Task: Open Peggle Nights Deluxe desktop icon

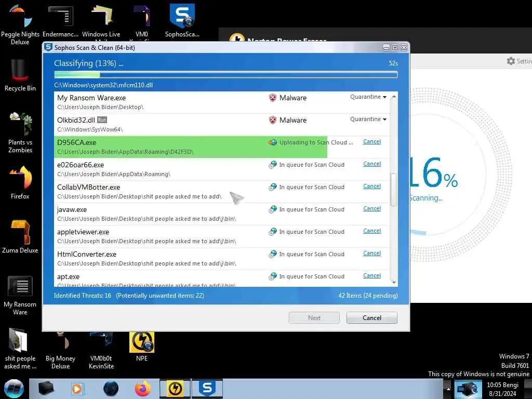Action: tap(20, 24)
